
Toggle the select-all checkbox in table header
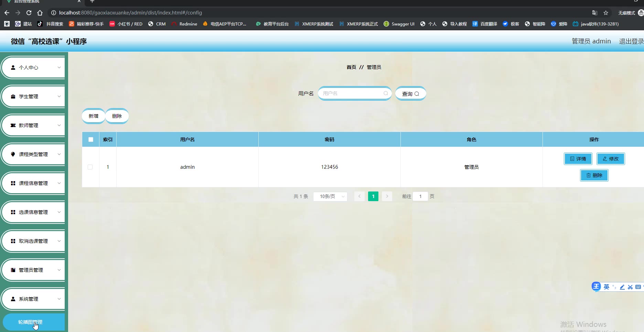(x=91, y=139)
